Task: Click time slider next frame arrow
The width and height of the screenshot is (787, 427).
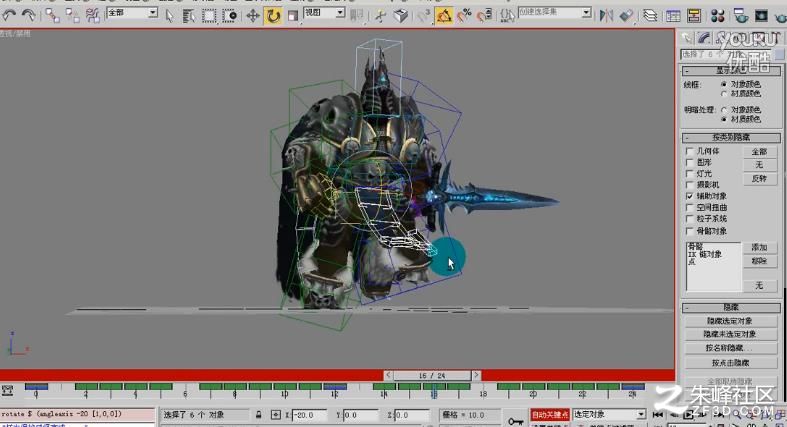Action: pos(476,375)
